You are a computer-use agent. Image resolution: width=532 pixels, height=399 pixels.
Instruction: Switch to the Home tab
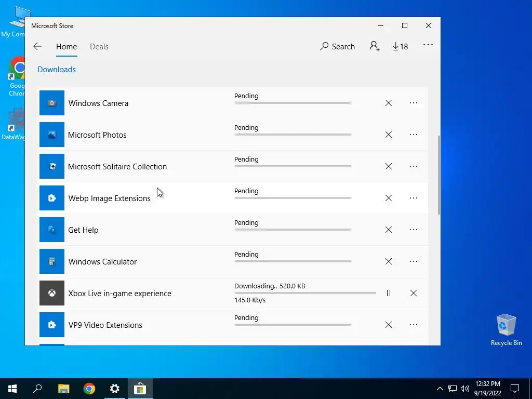click(66, 46)
